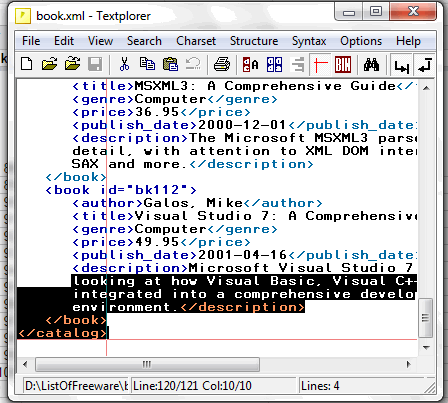Open the File menu
The image size is (448, 403).
tap(31, 41)
